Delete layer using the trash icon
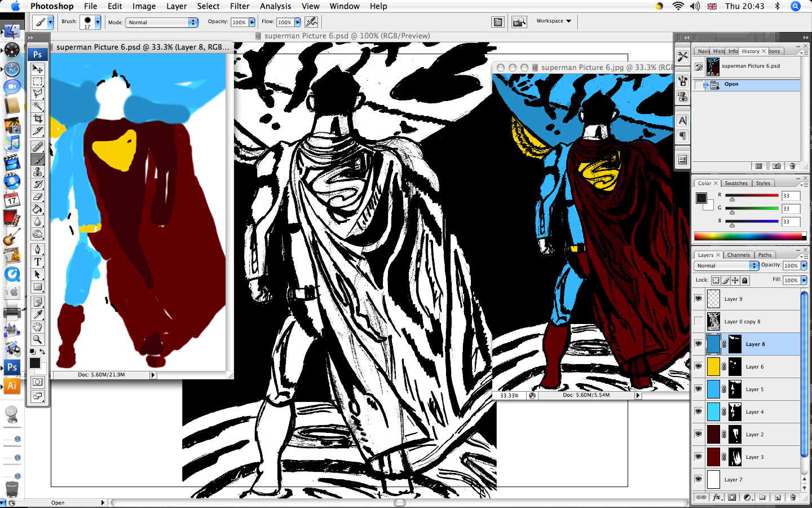 coord(793,497)
